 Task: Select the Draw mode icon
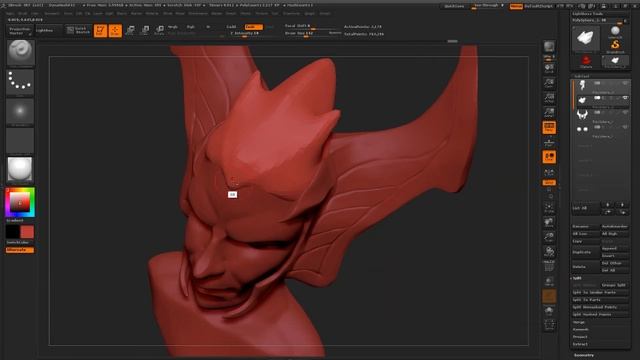(x=116, y=31)
